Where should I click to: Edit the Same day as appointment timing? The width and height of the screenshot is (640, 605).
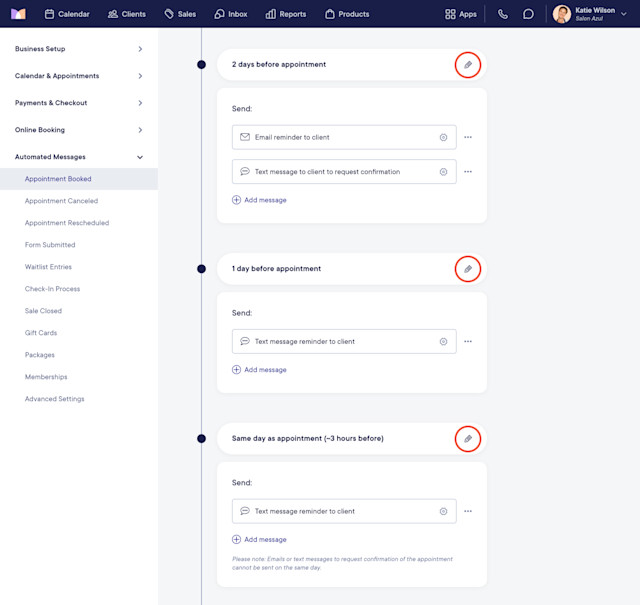[x=468, y=439]
